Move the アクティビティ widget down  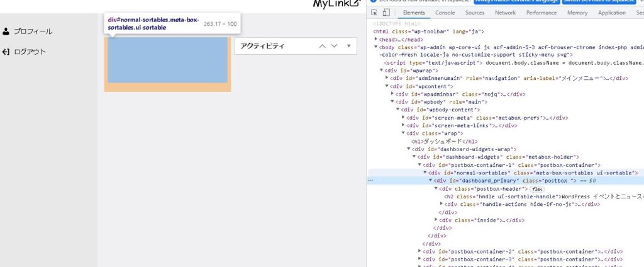coord(335,46)
